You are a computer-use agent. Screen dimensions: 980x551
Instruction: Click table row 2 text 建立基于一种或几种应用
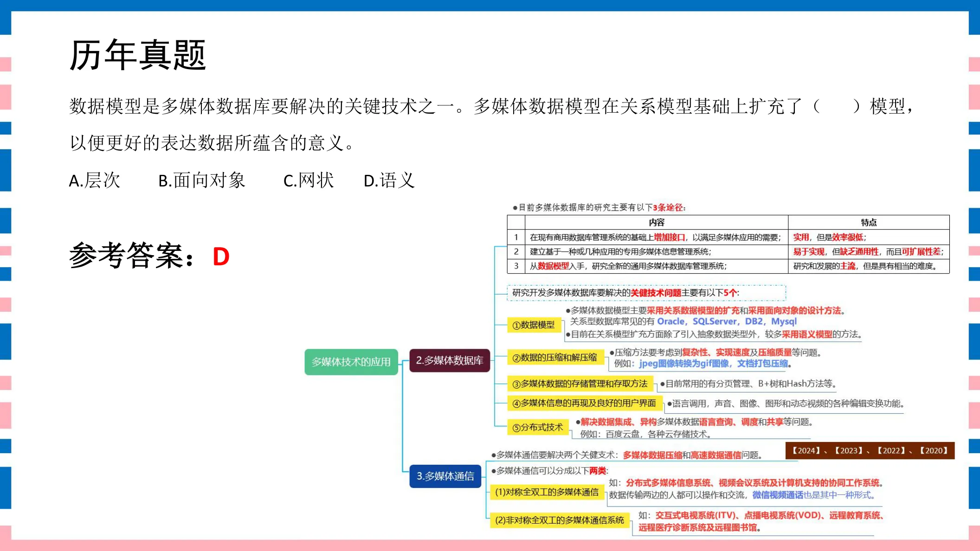pyautogui.click(x=620, y=252)
